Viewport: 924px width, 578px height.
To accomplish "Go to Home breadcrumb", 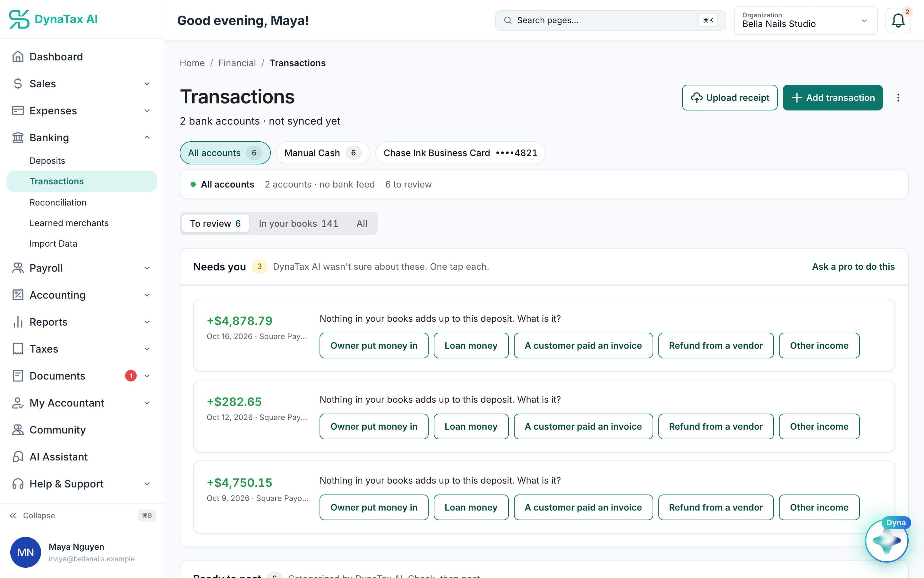I will [192, 63].
